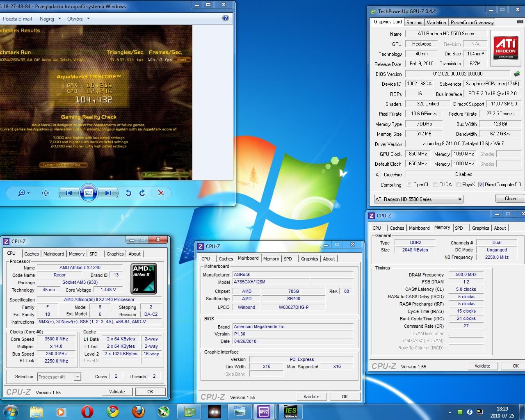Switch to the CPU-Z taskbar button
The width and height of the screenshot is (525, 420).
click(x=263, y=411)
